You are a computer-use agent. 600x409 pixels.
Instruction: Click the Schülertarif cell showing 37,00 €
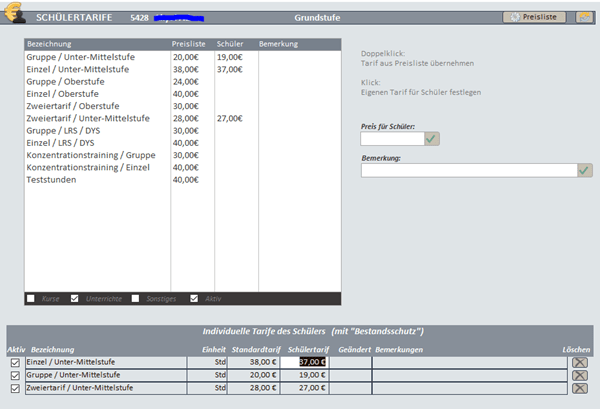304,362
